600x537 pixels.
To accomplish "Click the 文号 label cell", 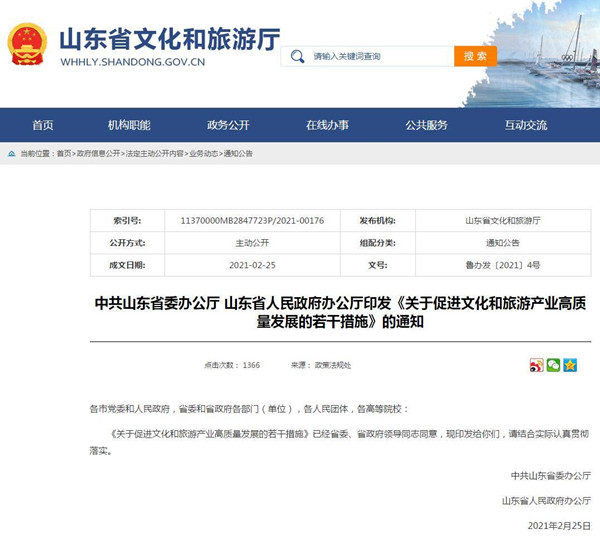I will pos(378,265).
